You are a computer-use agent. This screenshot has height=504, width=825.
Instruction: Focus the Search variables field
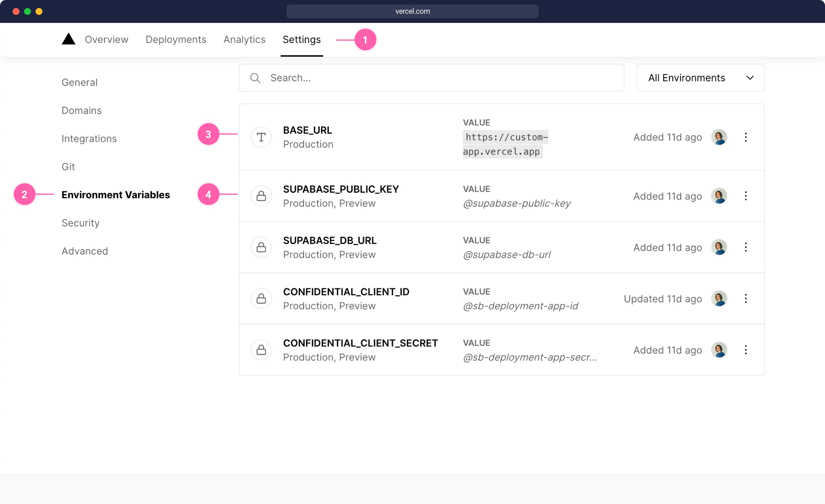[x=431, y=78]
